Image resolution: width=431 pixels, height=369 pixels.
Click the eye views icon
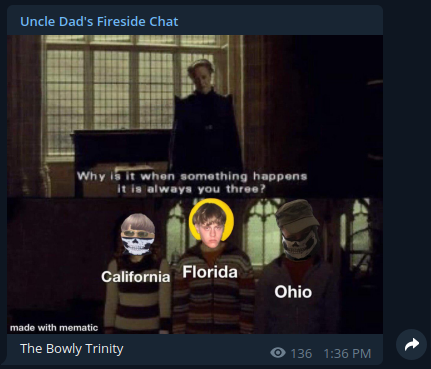coord(278,353)
